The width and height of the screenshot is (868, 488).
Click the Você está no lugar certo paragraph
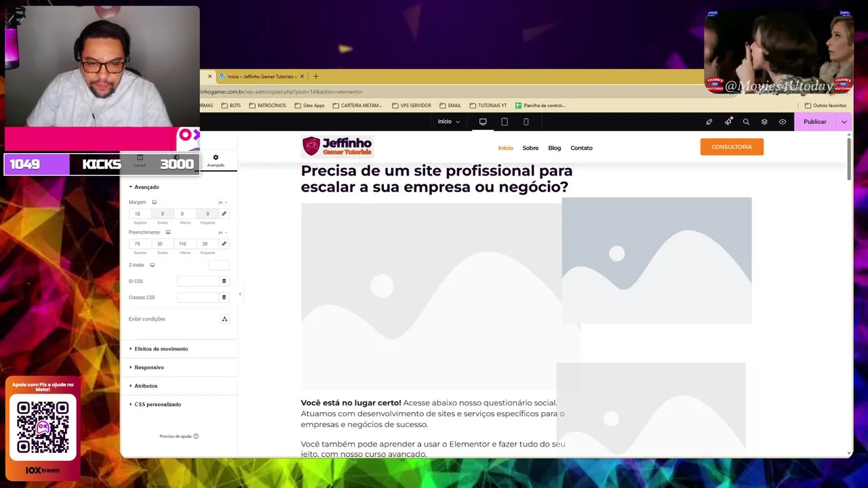click(433, 413)
